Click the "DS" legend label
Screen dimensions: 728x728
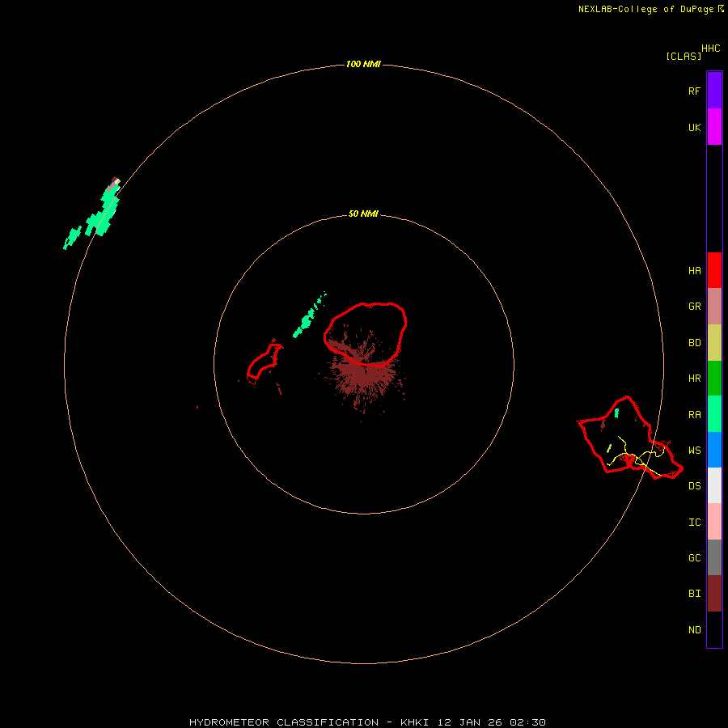pos(694,486)
